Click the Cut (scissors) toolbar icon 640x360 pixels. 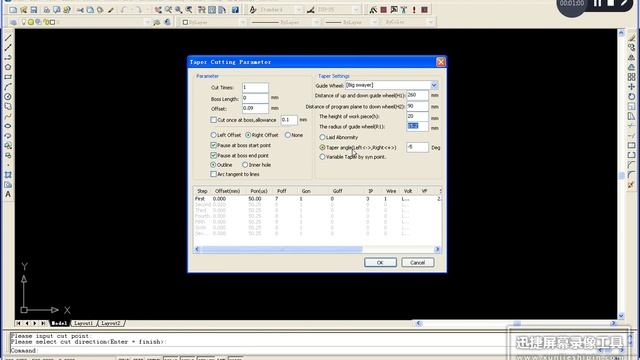coord(80,10)
